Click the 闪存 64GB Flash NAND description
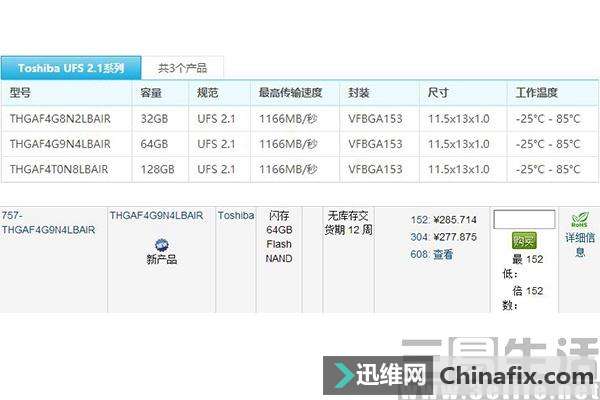 pos(279,237)
